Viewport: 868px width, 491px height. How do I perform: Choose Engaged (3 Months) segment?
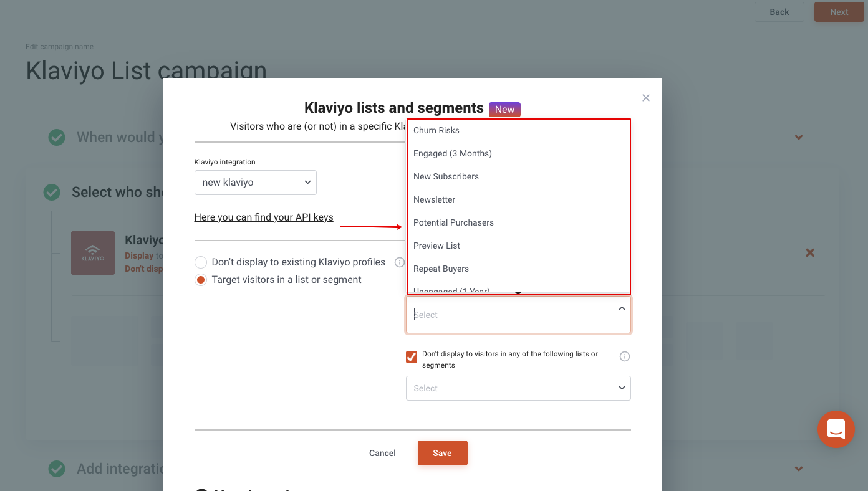pos(519,153)
